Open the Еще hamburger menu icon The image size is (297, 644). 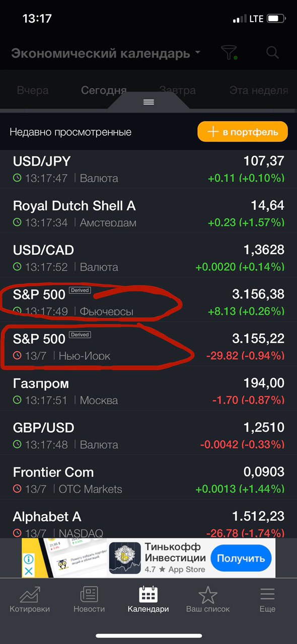tap(267, 595)
